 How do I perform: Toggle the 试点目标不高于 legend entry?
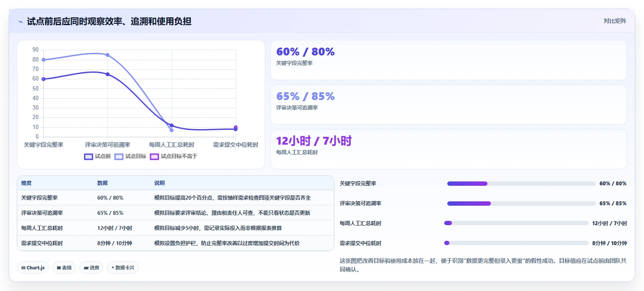173,156
